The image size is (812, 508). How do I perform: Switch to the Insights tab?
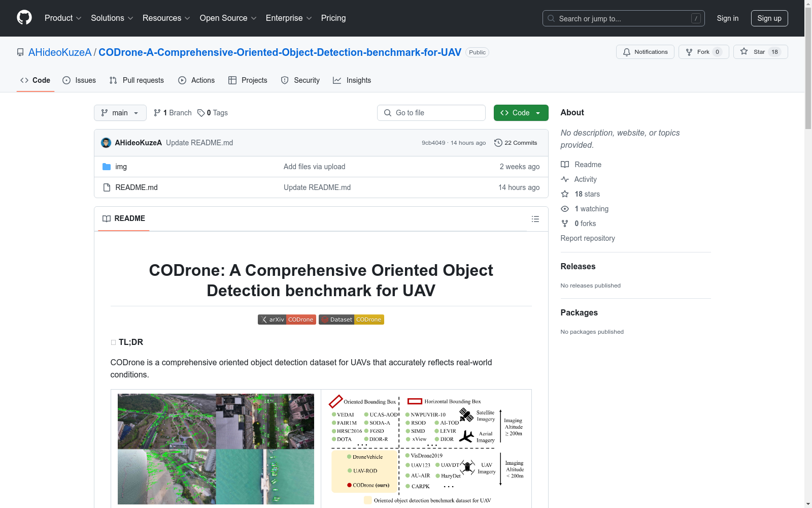coord(352,80)
